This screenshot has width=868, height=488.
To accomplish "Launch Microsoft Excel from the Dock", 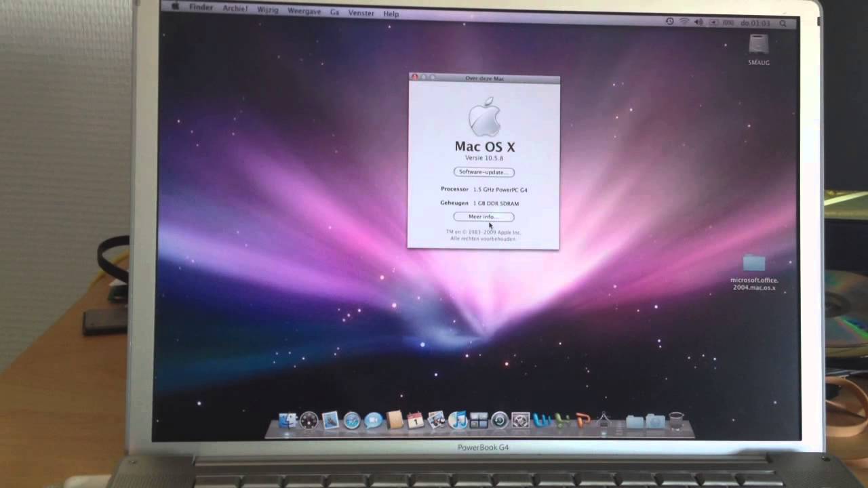I will tap(562, 421).
